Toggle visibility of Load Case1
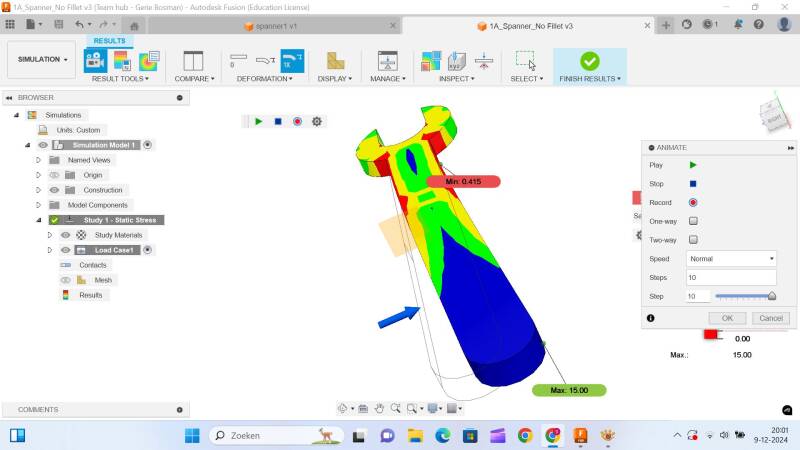800x450 pixels. pyautogui.click(x=65, y=250)
